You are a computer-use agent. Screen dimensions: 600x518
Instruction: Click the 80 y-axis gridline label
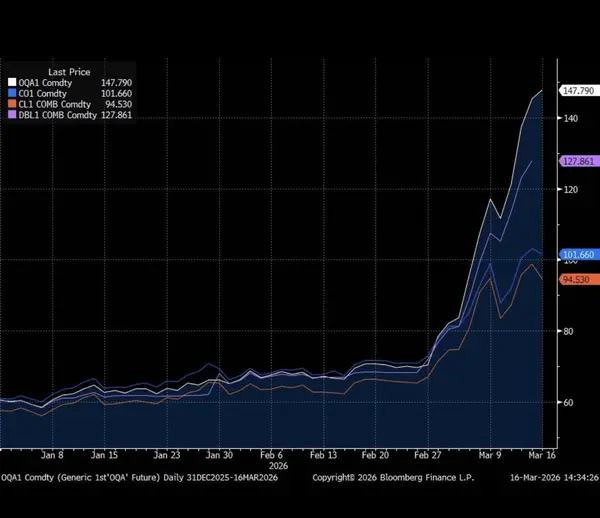pos(569,331)
